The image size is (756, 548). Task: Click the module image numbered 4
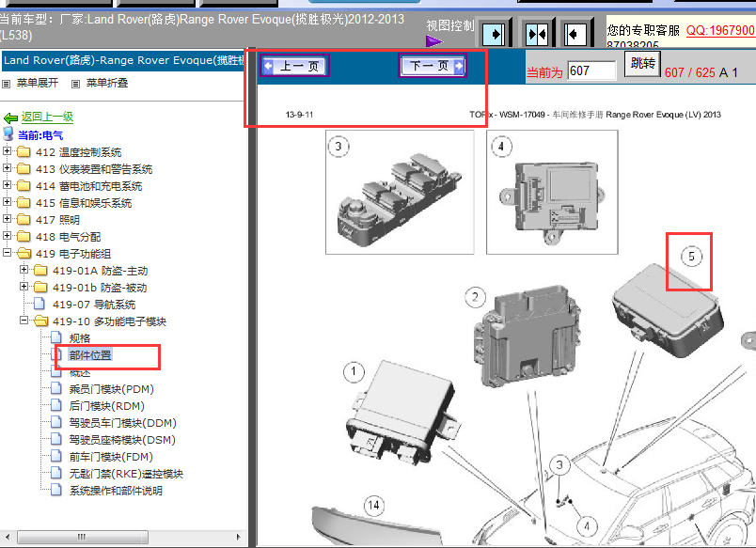pyautogui.click(x=552, y=192)
